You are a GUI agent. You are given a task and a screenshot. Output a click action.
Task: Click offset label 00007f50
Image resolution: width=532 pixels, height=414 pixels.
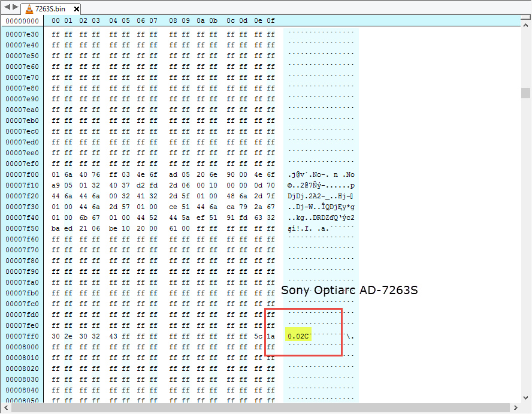(x=22, y=228)
